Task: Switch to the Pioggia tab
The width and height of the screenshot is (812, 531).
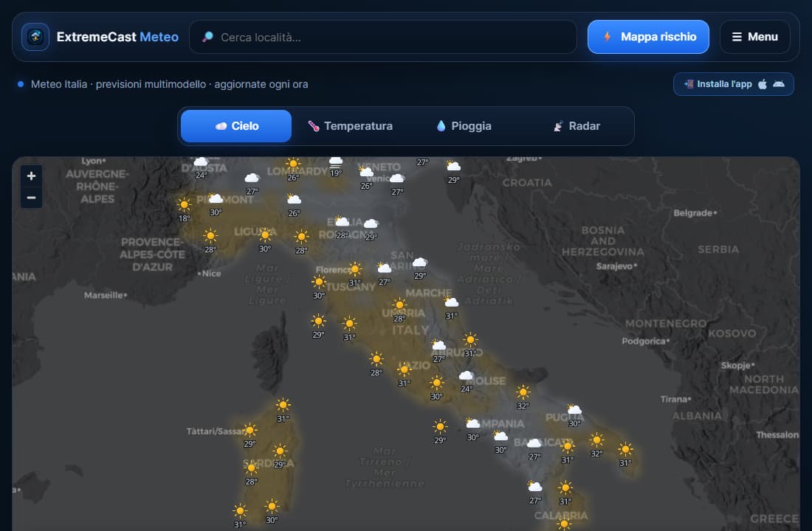Action: [464, 126]
